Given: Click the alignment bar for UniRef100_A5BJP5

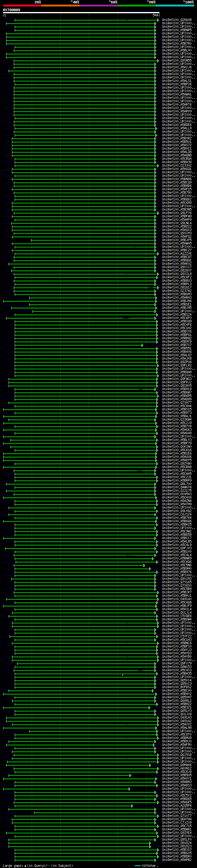Looking at the screenshot, I should [x=94, y=240].
